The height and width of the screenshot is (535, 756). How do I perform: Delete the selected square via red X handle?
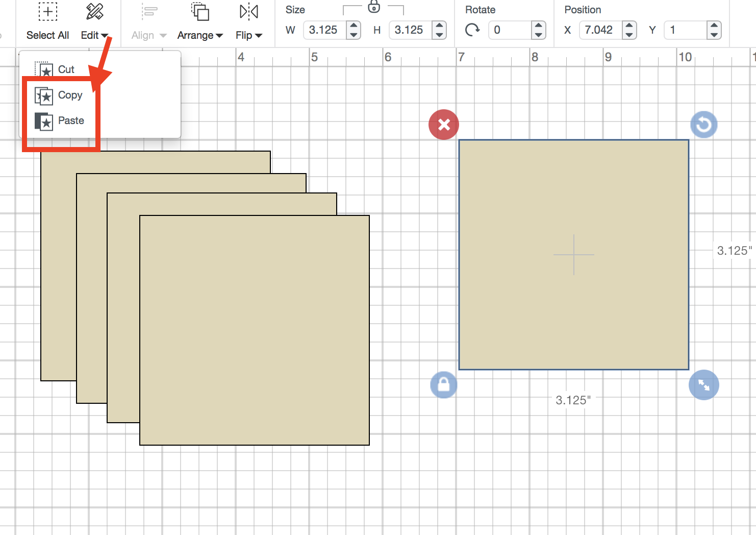pyautogui.click(x=443, y=124)
